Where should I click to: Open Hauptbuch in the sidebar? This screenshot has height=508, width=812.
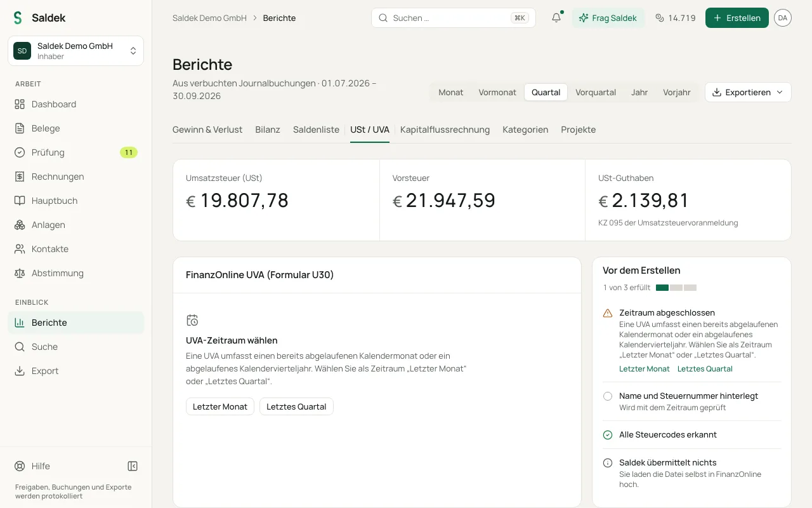coord(75,201)
